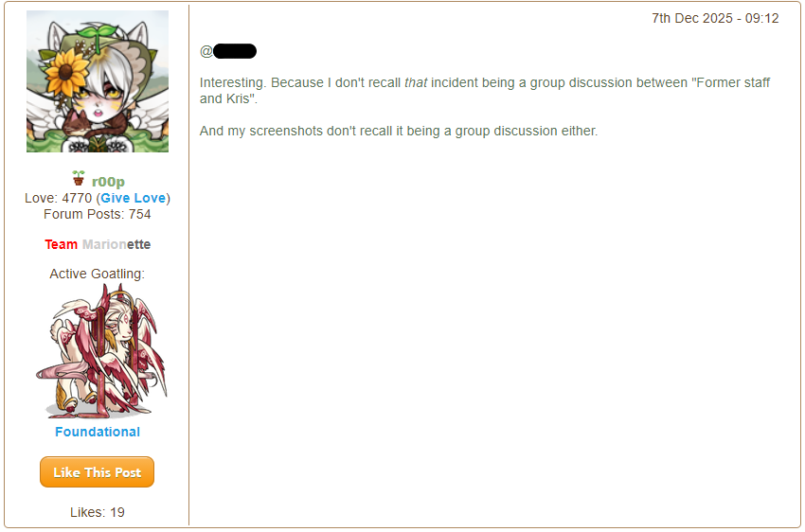Click the italic word that in the post
The height and width of the screenshot is (532, 805).
(416, 82)
